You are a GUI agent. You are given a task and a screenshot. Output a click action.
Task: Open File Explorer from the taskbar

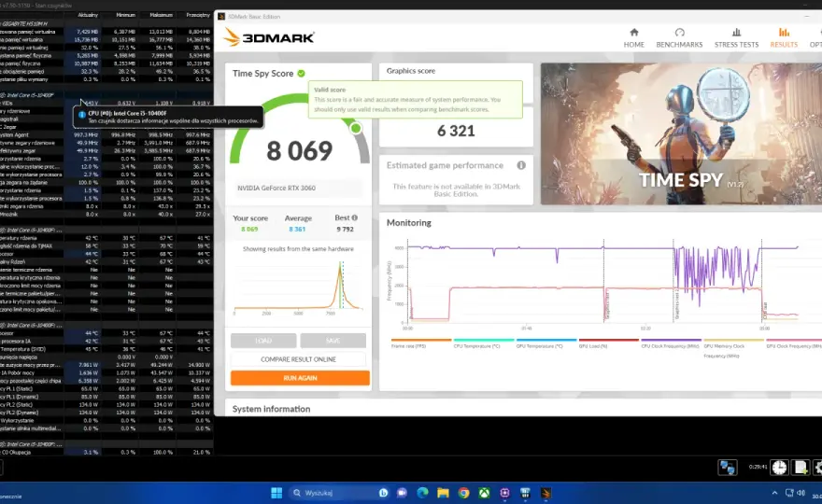[443, 493]
